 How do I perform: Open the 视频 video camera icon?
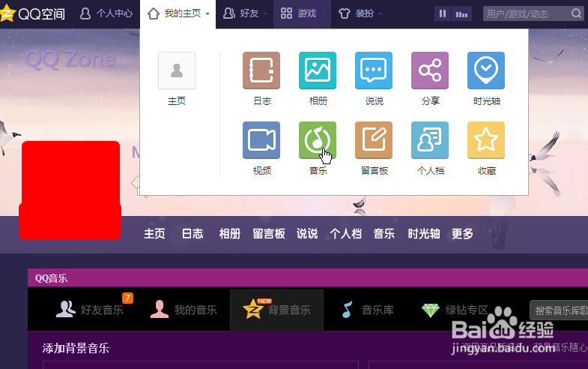[261, 140]
